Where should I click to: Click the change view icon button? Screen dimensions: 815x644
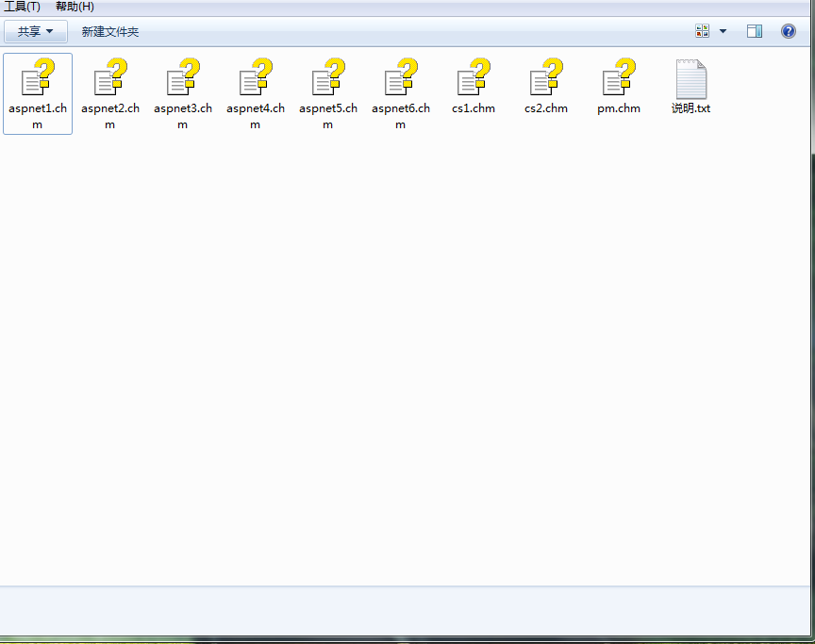point(703,31)
